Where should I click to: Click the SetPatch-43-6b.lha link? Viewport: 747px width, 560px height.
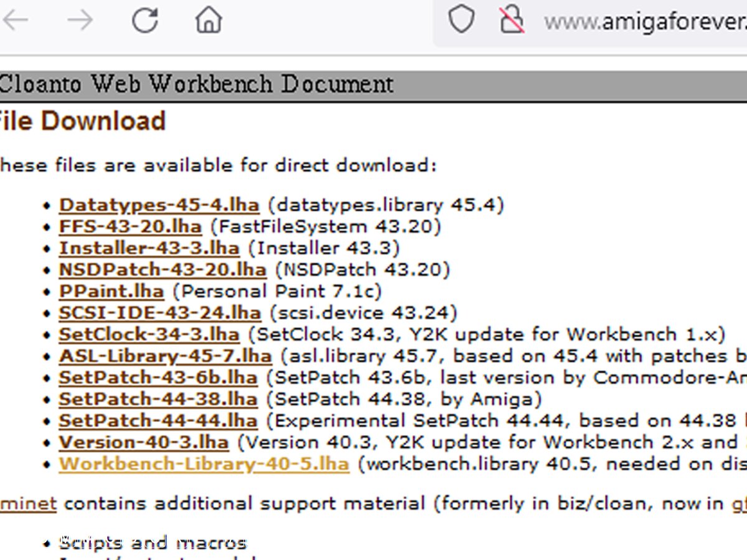(158, 378)
